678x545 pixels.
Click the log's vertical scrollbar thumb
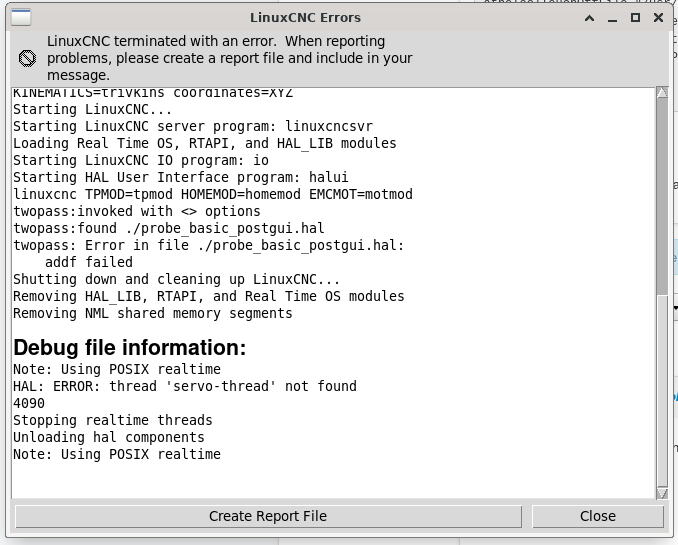662,190
